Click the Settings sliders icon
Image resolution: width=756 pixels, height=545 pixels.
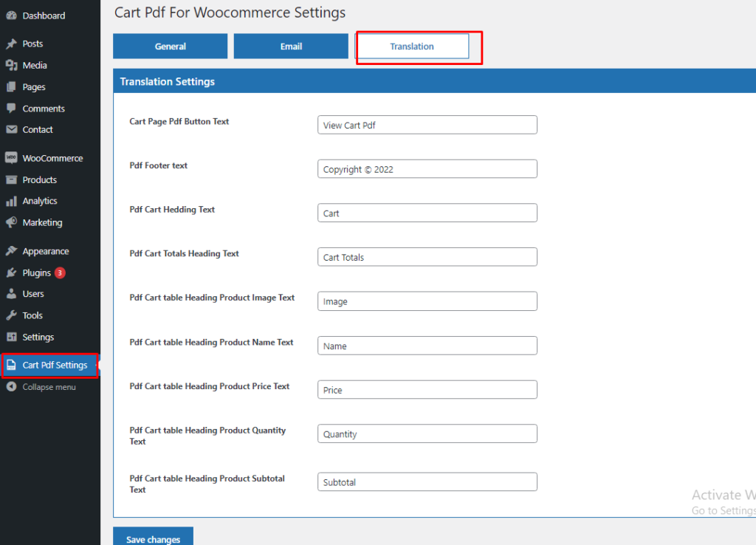12,337
